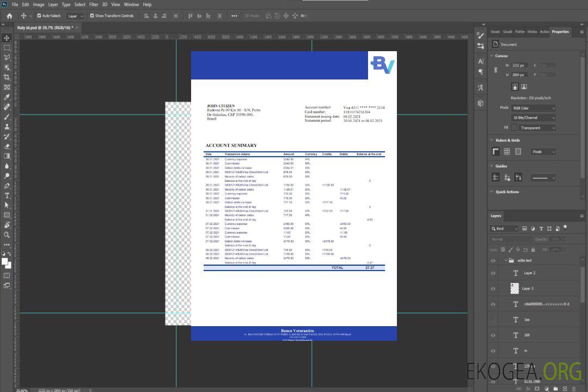The height and width of the screenshot is (392, 588).
Task: Open the Image menu
Action: [x=38, y=4]
